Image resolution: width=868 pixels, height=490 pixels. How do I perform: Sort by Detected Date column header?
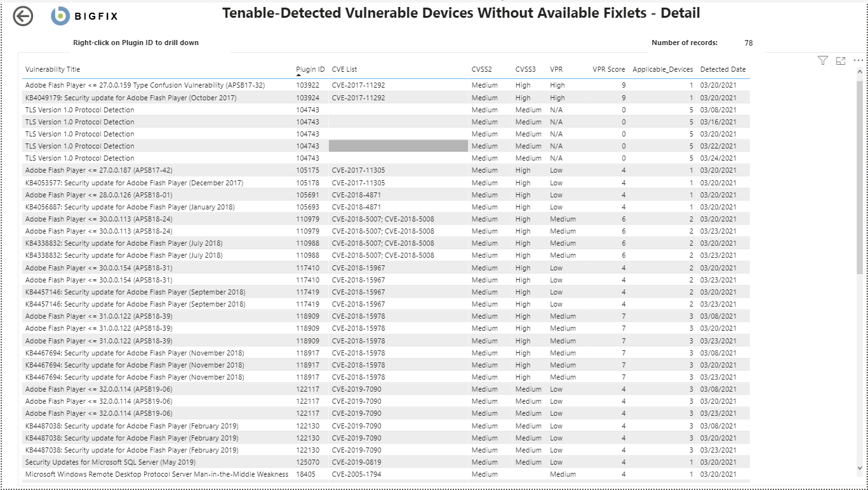click(723, 69)
